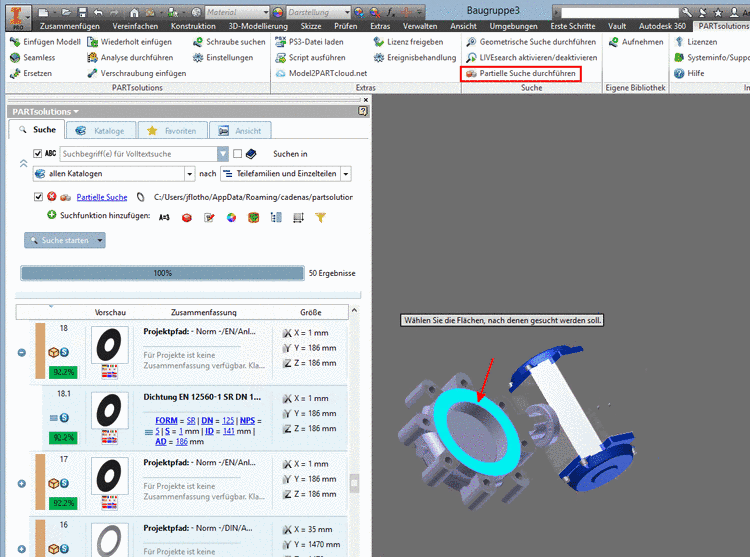
Task: Click the appearance color wheel icon in title bar
Action: pyautogui.click(x=278, y=12)
